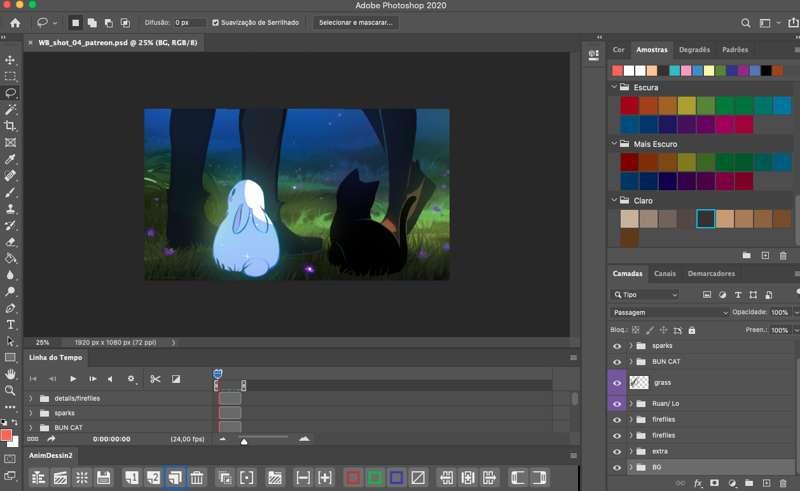The width and height of the screenshot is (800, 491).
Task: Open layer style fx menu
Action: tap(698, 483)
